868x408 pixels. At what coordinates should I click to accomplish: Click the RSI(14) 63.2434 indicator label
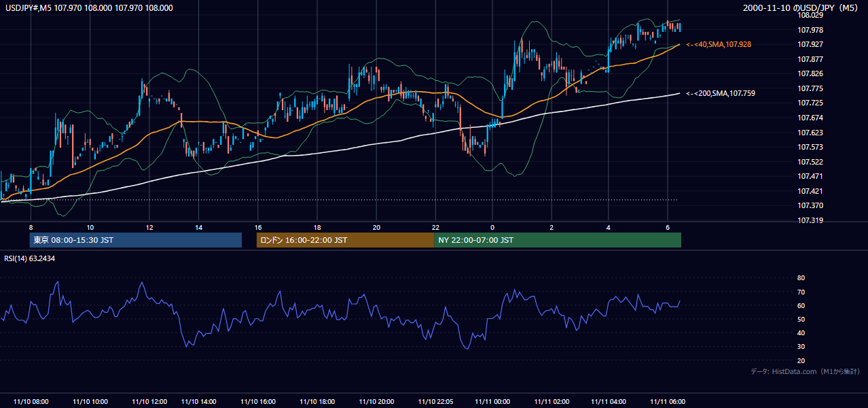[x=30, y=258]
